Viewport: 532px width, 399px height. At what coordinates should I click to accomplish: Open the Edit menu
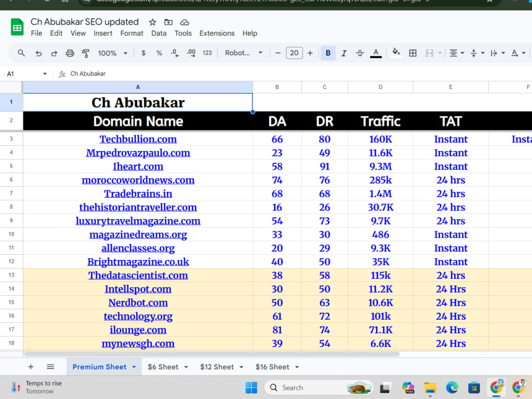tap(56, 33)
